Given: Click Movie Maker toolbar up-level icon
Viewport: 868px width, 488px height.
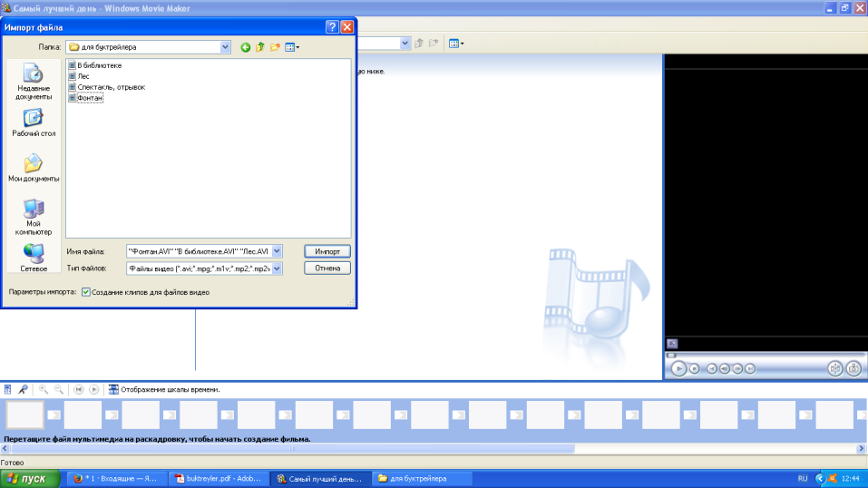Looking at the screenshot, I should point(419,44).
